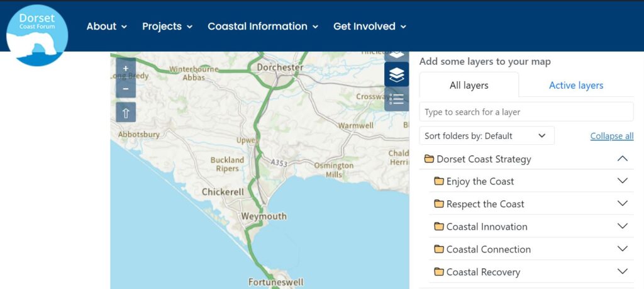Click the Dorset Coast Forum logo
The width and height of the screenshot is (644, 289).
point(37,35)
